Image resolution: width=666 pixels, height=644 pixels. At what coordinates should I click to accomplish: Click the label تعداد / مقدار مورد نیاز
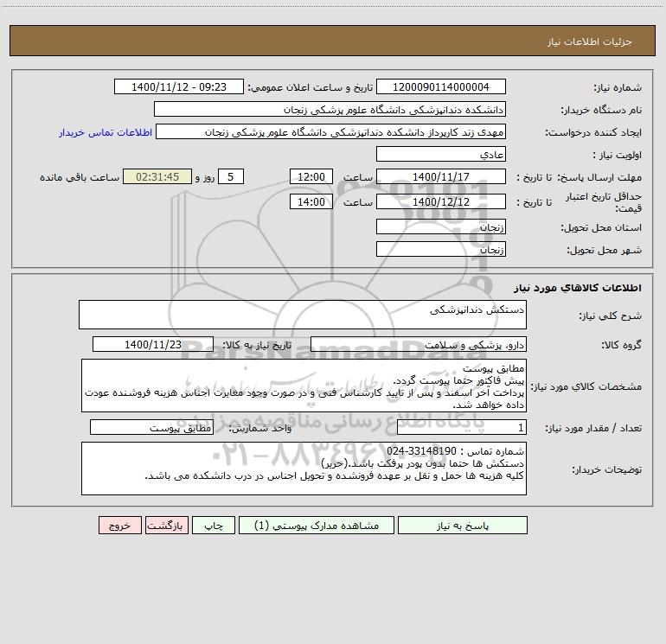tap(593, 428)
